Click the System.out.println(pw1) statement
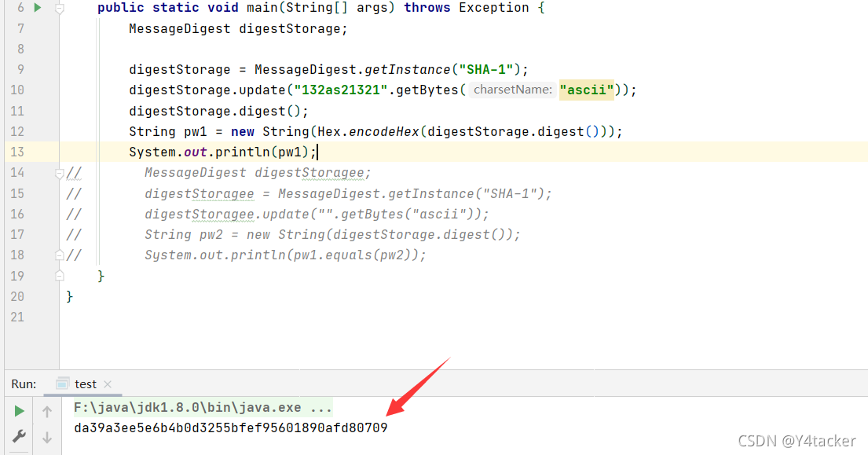Screen dimensions: 868x455 [222, 152]
